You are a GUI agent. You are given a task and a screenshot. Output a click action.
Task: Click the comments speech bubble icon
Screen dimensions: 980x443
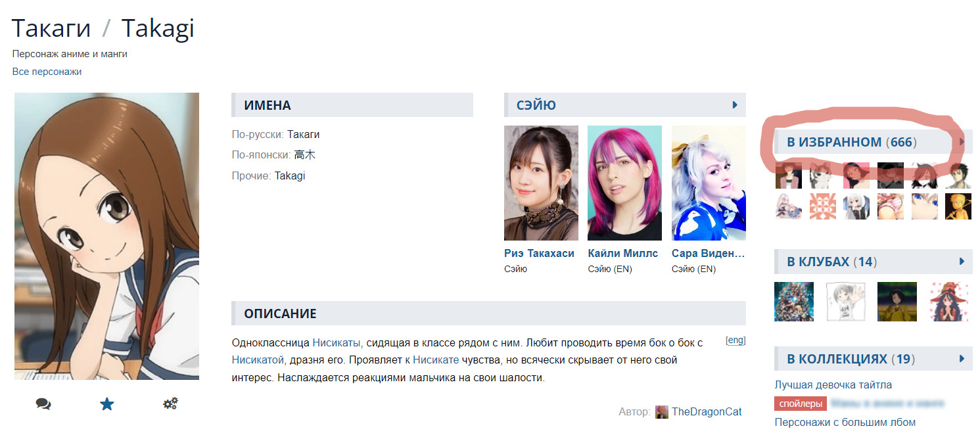(43, 404)
